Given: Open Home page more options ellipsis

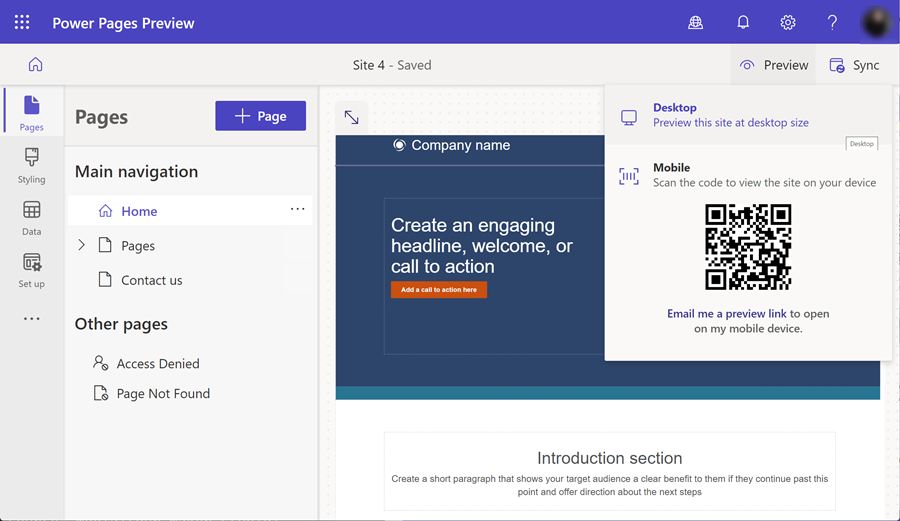Looking at the screenshot, I should [x=297, y=209].
